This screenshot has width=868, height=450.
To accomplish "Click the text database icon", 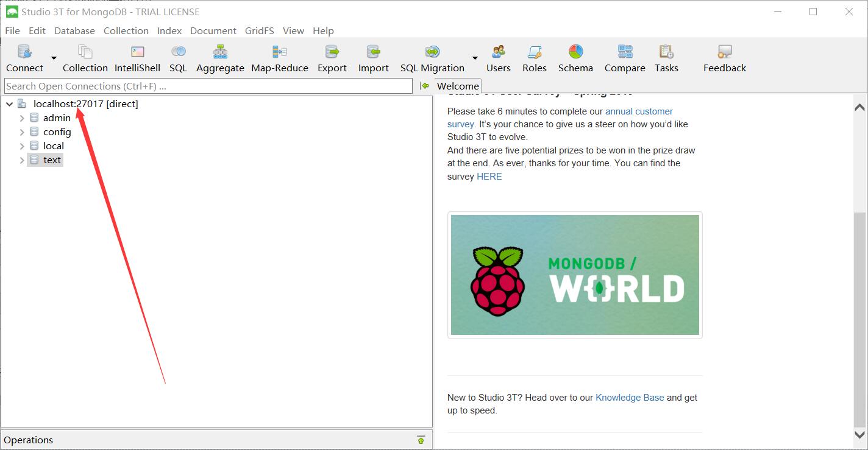I will pyautogui.click(x=34, y=160).
